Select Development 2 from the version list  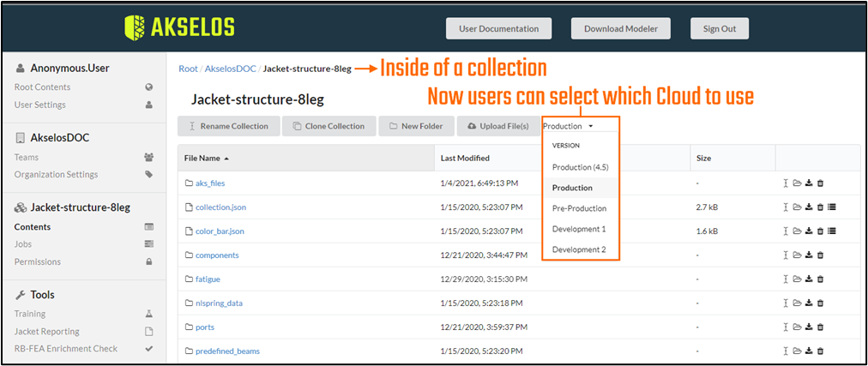(579, 249)
